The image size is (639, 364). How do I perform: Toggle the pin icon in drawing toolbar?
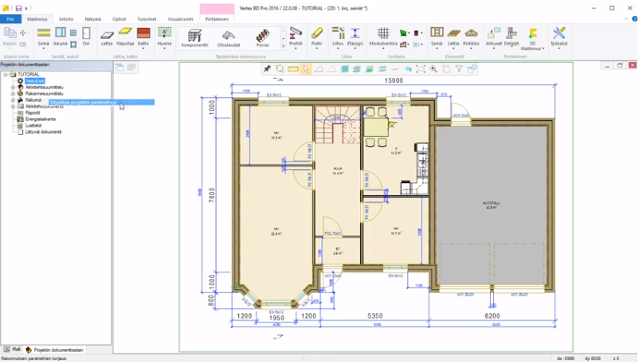268,69
